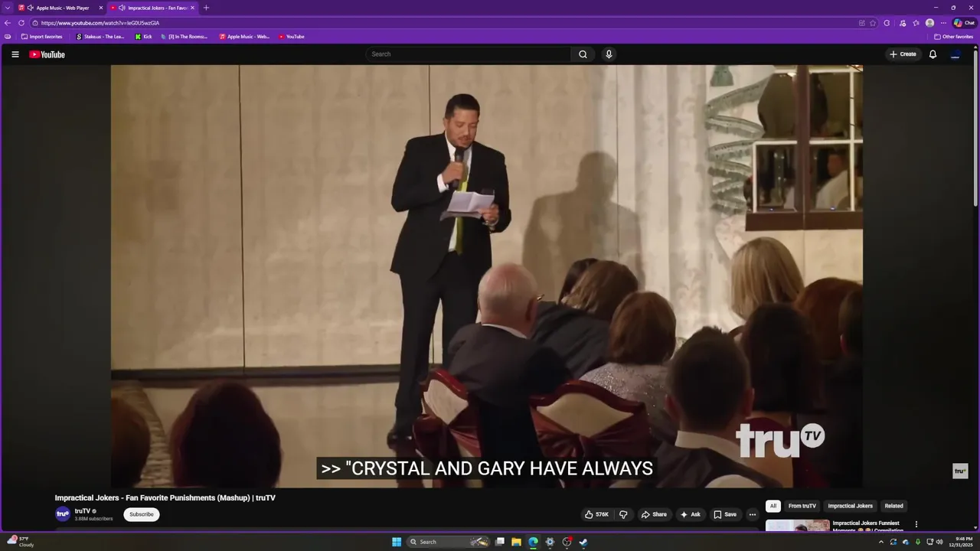
Task: Go to the YouTube home logo
Action: click(47, 54)
